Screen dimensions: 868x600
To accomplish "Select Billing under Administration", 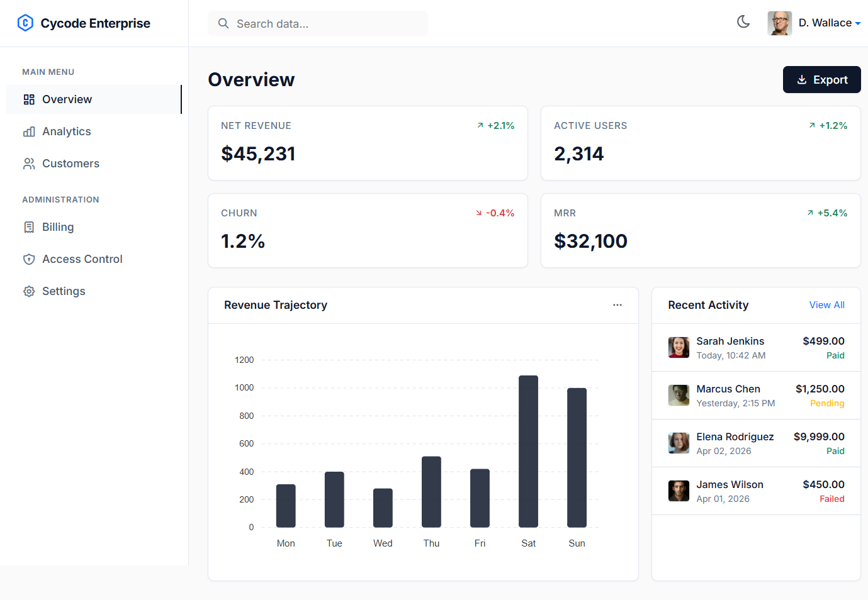I will pos(57,227).
